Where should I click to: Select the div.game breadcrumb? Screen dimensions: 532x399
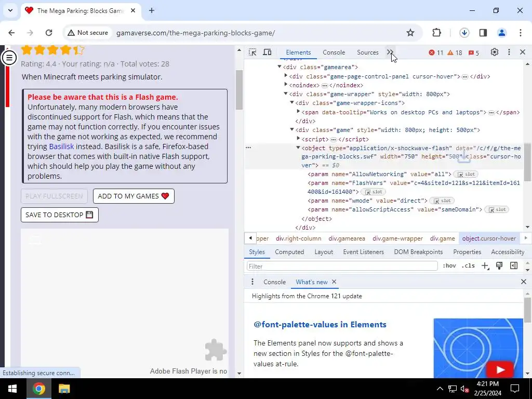pos(443,238)
